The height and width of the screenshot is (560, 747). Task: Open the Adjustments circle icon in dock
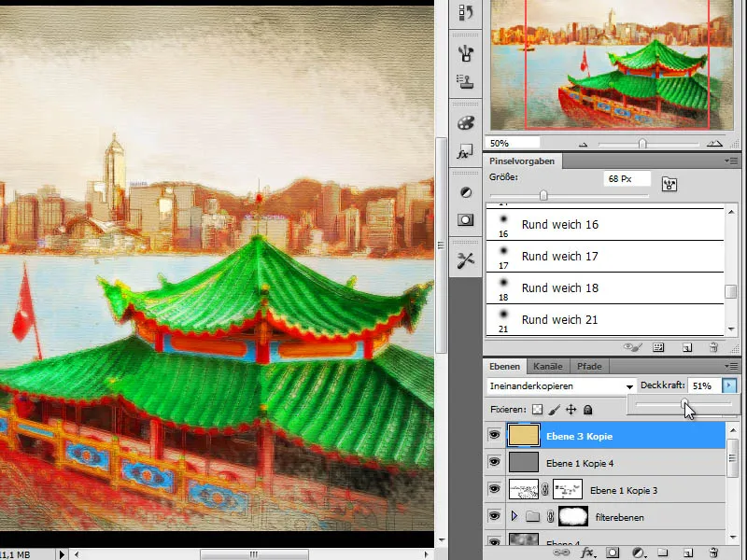click(x=465, y=192)
